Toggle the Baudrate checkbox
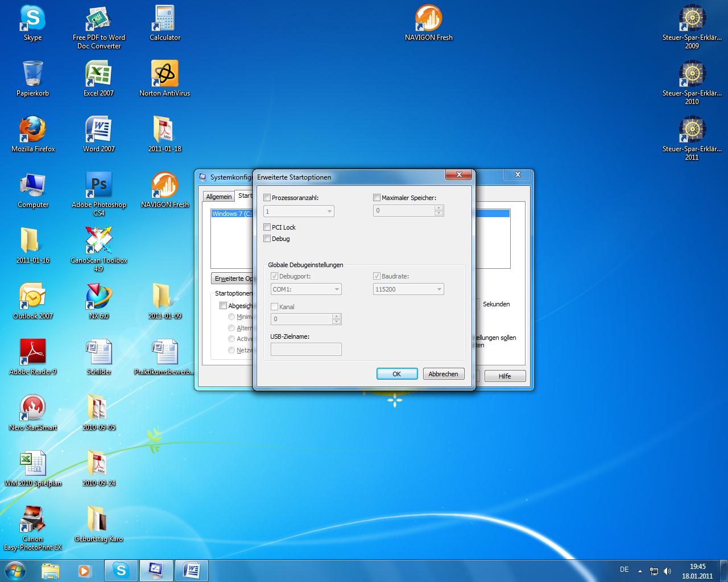 tap(377, 276)
